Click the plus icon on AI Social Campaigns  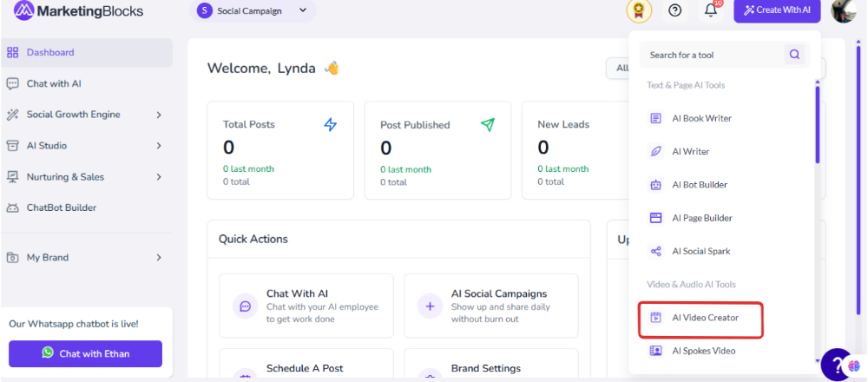[431, 306]
